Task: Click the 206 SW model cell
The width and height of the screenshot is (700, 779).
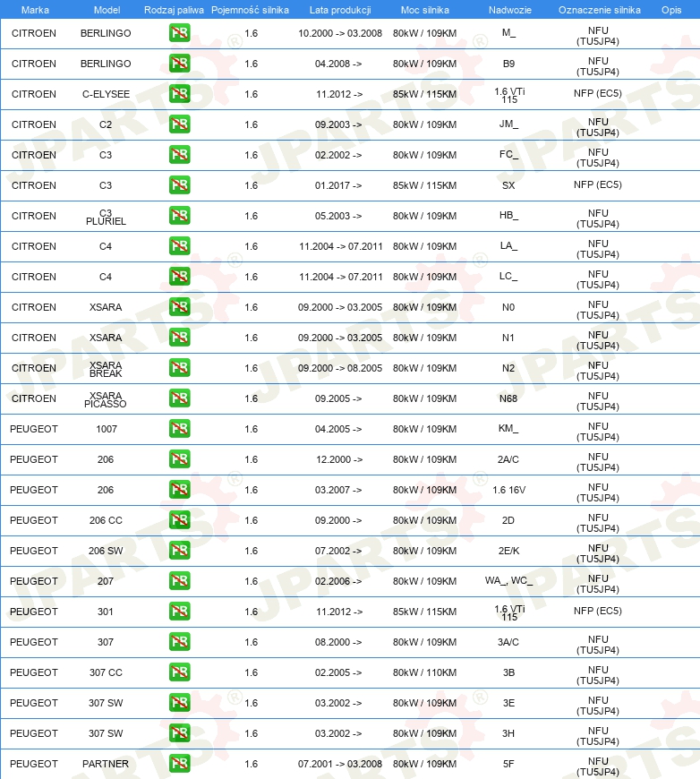Action: point(106,551)
